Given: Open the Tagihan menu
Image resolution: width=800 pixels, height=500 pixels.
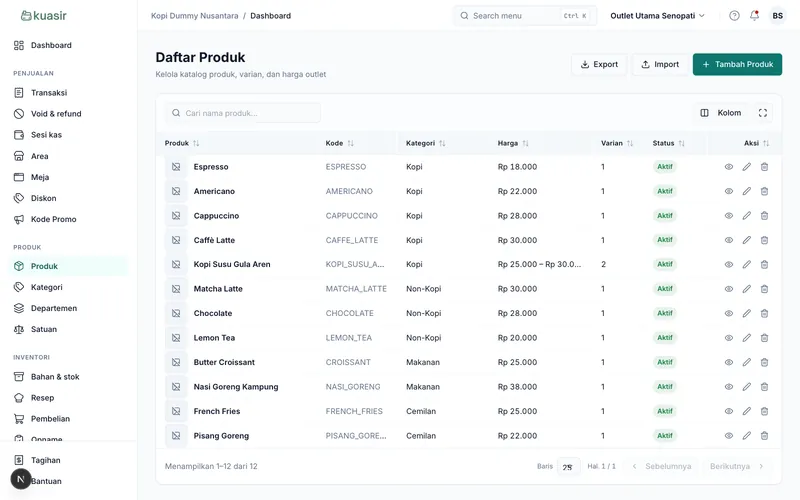Looking at the screenshot, I should coord(68,460).
